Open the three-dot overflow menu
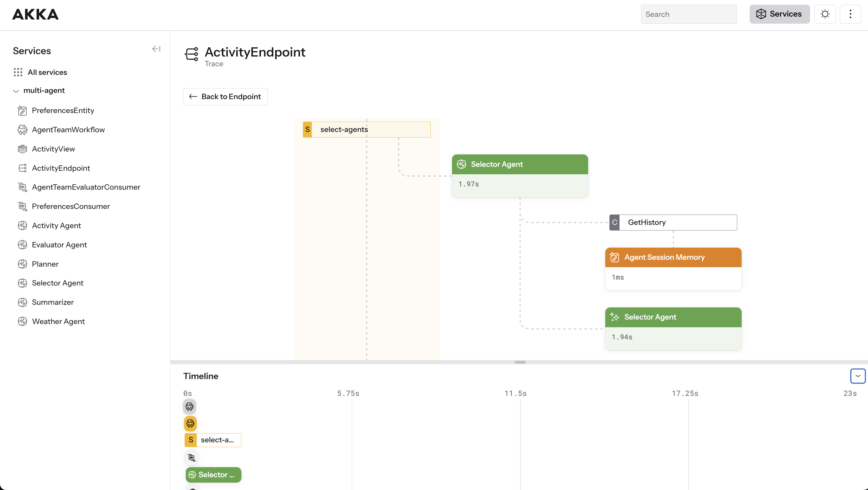Image resolution: width=868 pixels, height=490 pixels. (851, 14)
